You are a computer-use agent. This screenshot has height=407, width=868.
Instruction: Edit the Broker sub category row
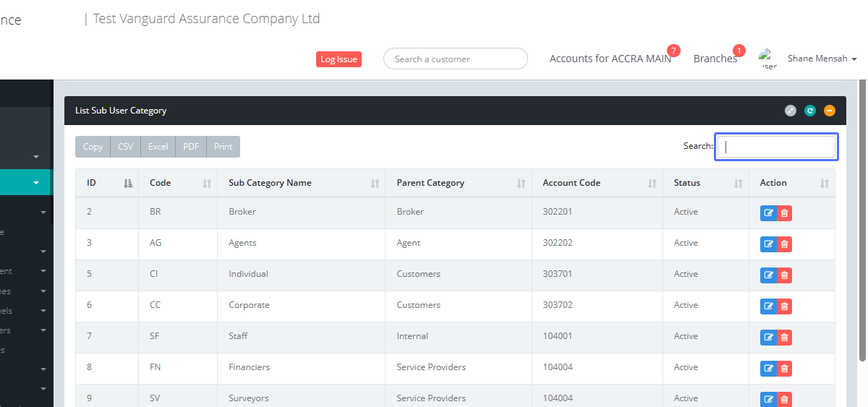coord(768,213)
